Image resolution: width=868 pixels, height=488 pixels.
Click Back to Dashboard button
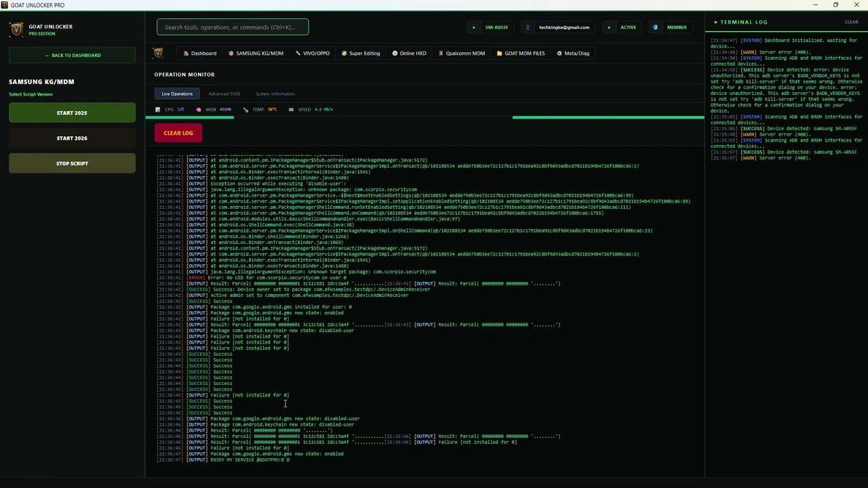(x=73, y=56)
